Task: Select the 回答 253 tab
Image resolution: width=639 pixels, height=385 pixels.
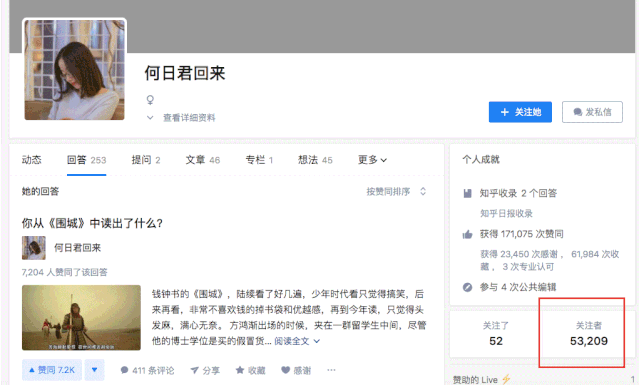Action: point(86,160)
